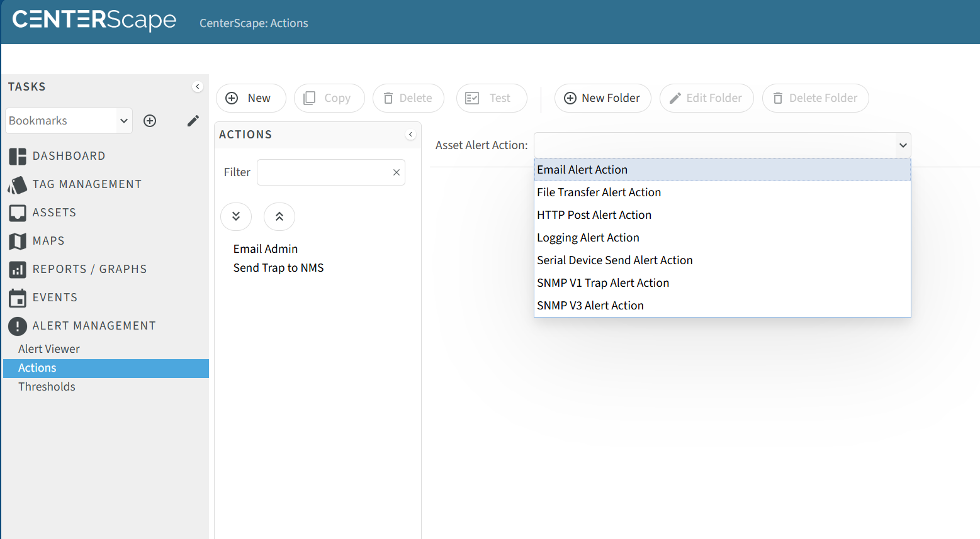Collapse the Actions panel

coord(410,135)
